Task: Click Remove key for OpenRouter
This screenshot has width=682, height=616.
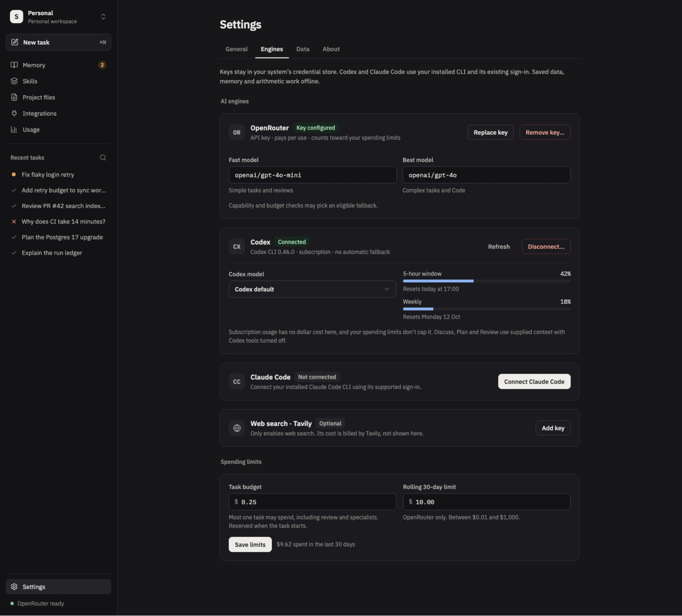Action: click(545, 132)
